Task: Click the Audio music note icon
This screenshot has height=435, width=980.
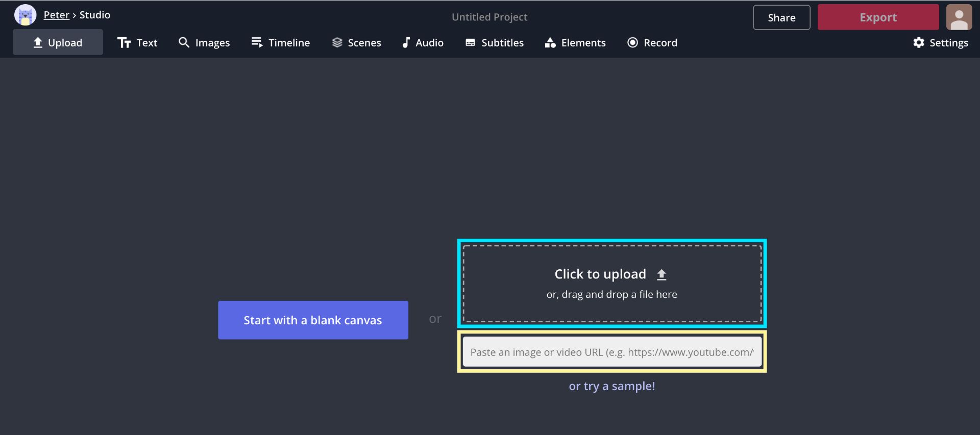Action: (x=406, y=43)
